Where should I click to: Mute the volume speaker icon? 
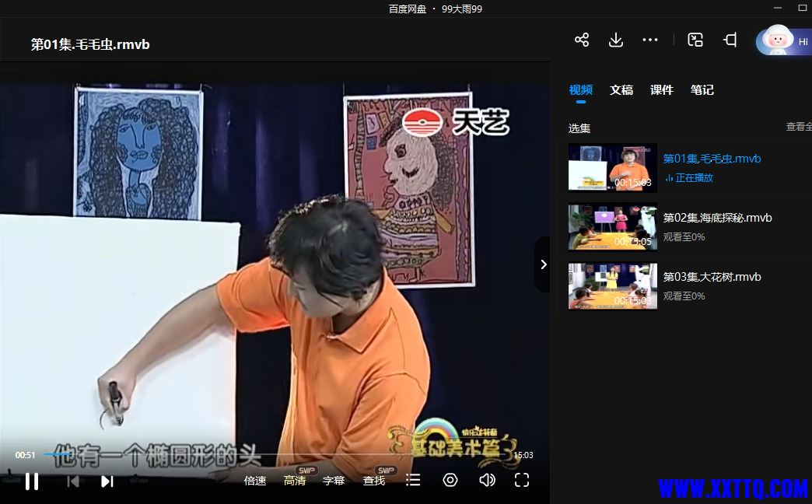[487, 480]
